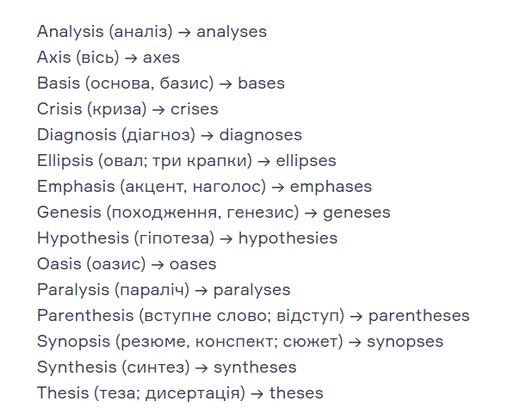This screenshot has height=420, width=508.
Task: Click the word 'Basis'
Action: click(59, 83)
